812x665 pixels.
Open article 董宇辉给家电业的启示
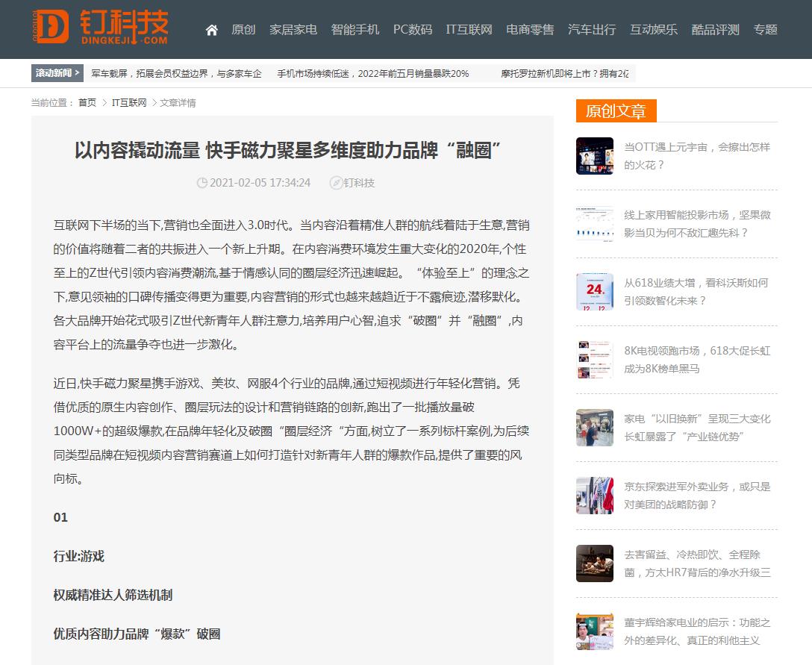coord(697,631)
